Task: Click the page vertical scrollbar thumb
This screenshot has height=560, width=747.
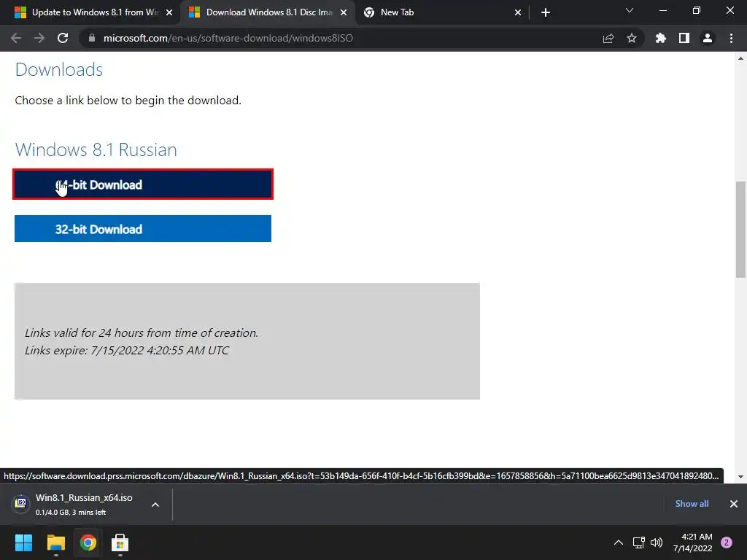Action: click(x=740, y=228)
